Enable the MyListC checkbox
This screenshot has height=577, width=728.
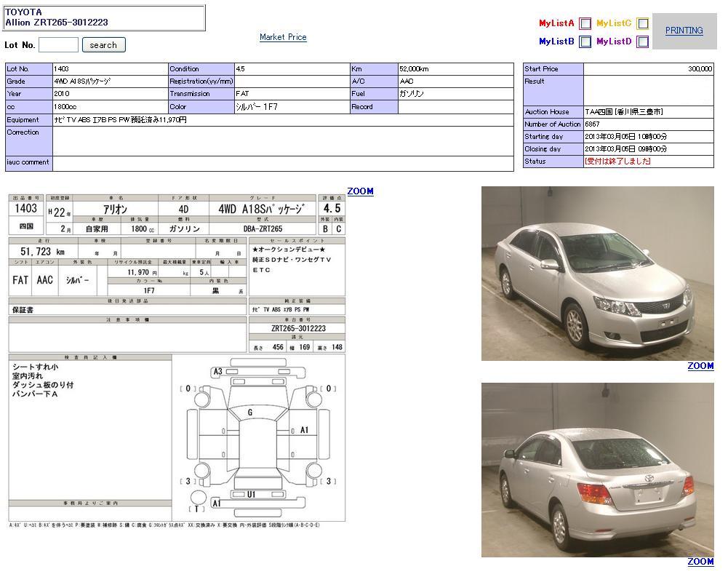coord(642,23)
